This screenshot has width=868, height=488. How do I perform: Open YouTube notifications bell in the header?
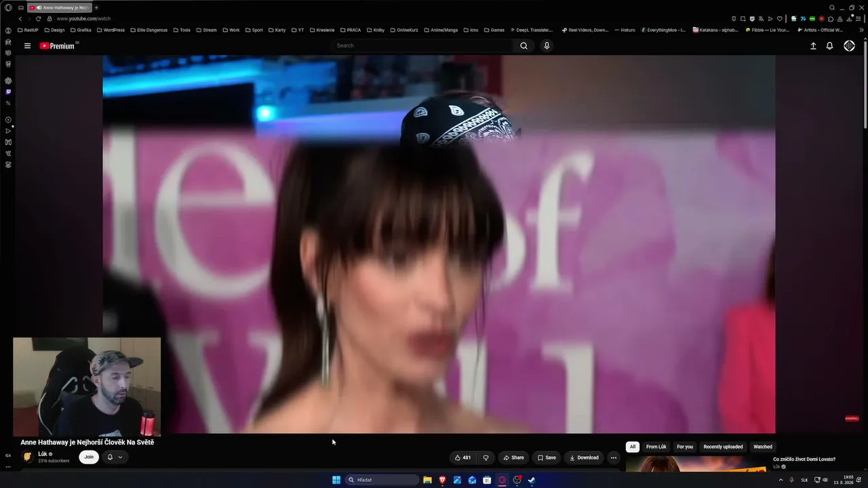829,45
